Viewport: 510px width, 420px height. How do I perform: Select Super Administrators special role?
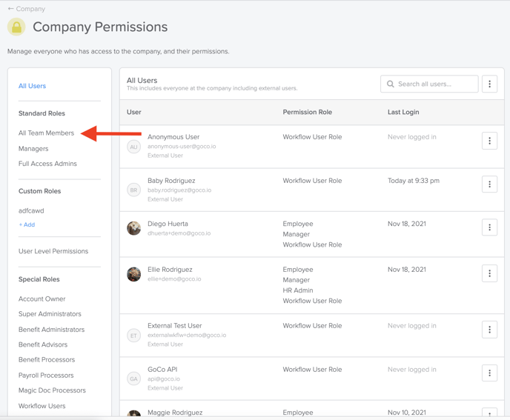[50, 313]
